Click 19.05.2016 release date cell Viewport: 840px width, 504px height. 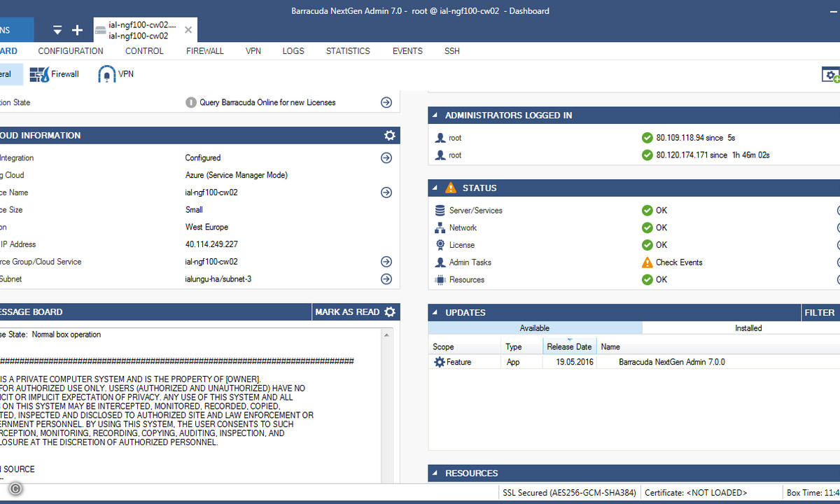coord(574,363)
